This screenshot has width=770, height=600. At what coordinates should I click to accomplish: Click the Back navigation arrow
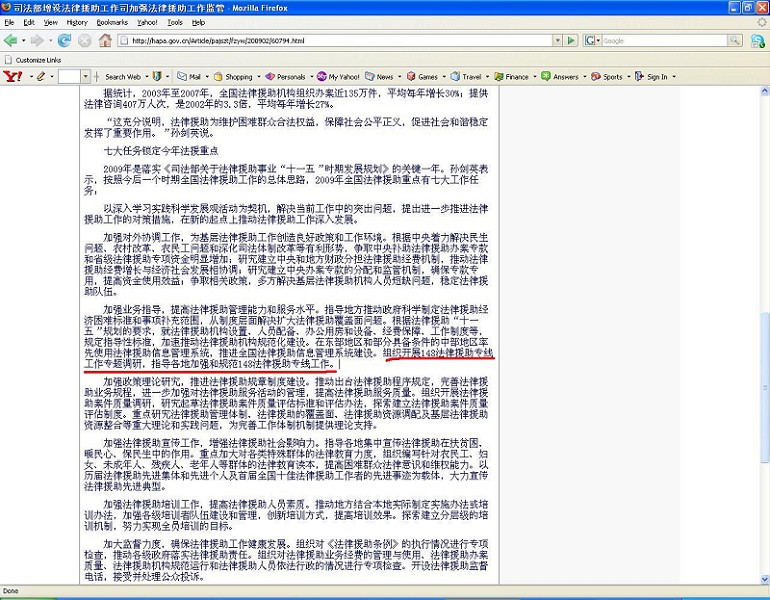pos(10,40)
